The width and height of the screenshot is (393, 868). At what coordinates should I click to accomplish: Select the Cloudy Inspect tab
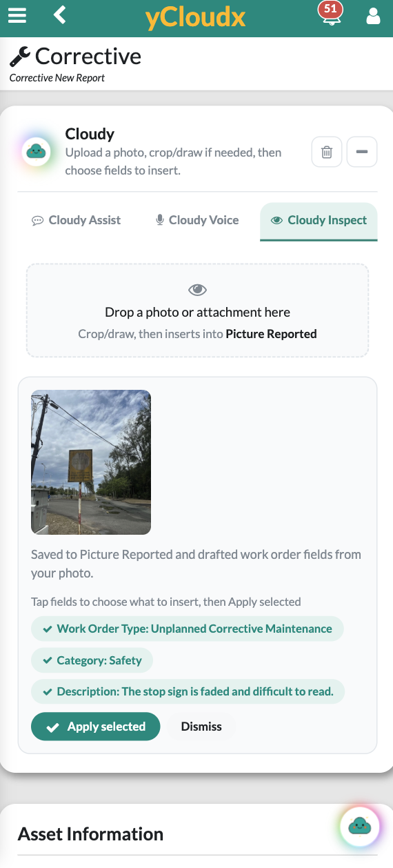coord(319,221)
